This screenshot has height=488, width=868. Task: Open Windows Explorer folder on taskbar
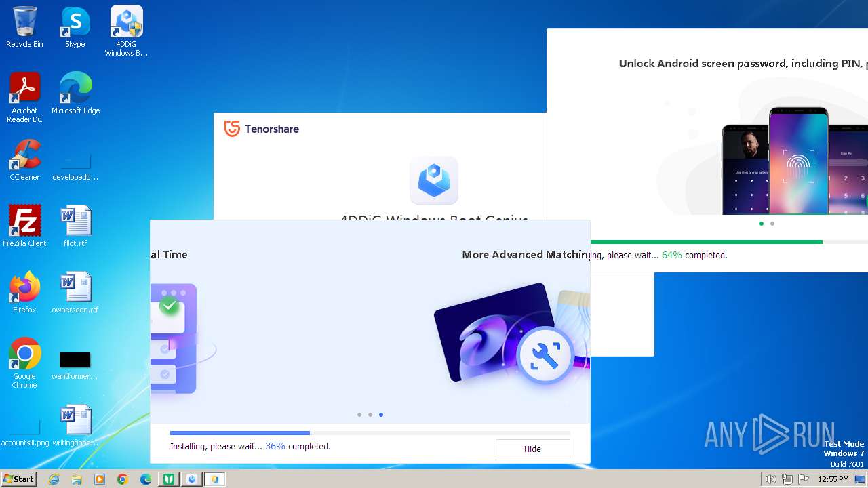click(77, 479)
